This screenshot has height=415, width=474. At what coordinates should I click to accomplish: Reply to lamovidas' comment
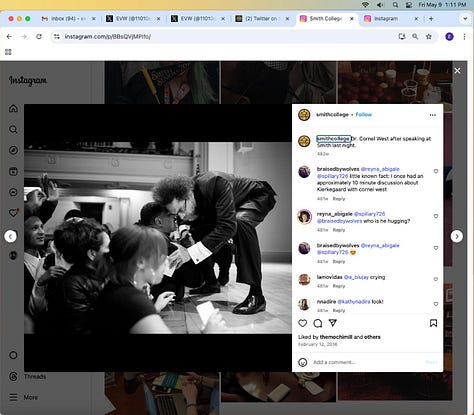tap(339, 286)
